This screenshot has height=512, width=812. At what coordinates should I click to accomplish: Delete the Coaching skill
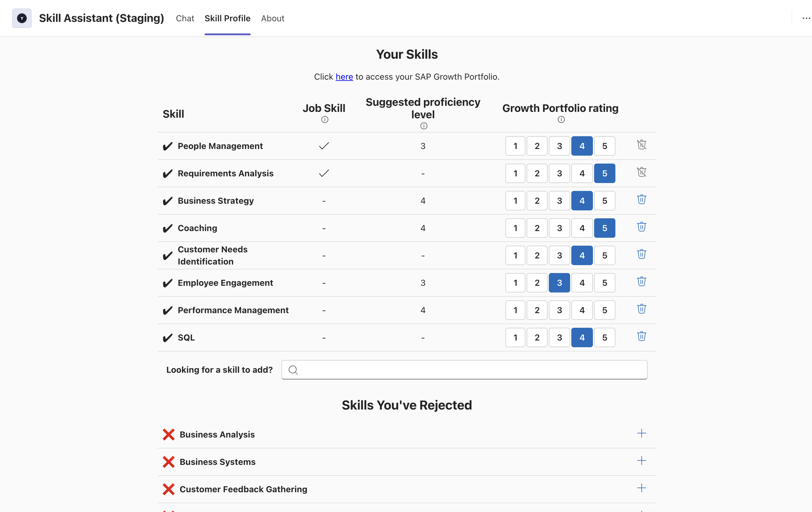pos(642,227)
